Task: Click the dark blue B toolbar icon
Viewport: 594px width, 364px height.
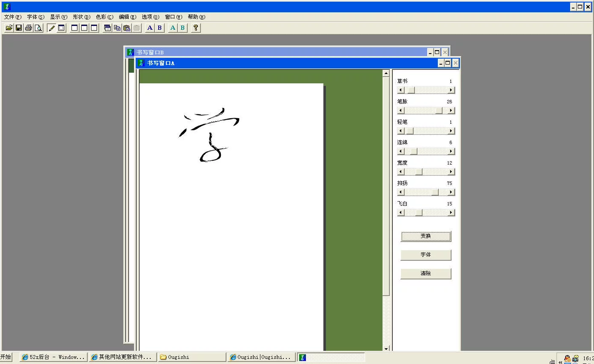Action: coord(160,28)
